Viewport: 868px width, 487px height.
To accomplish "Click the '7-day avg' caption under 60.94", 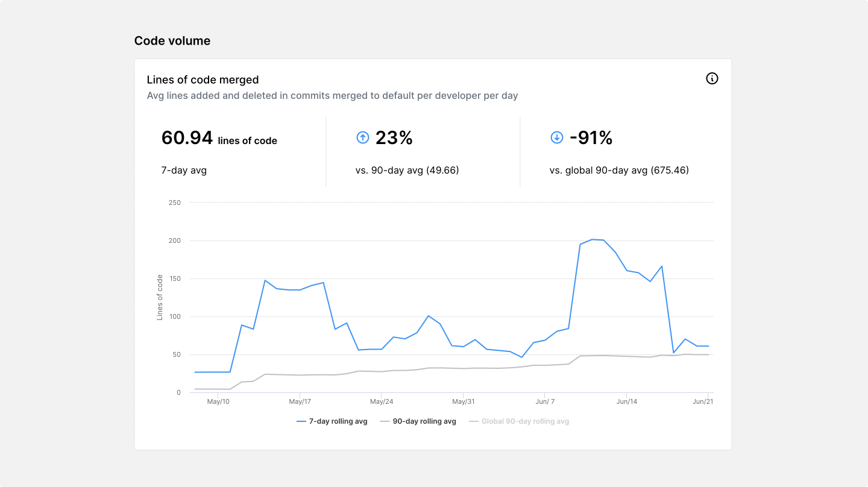I will coord(184,171).
